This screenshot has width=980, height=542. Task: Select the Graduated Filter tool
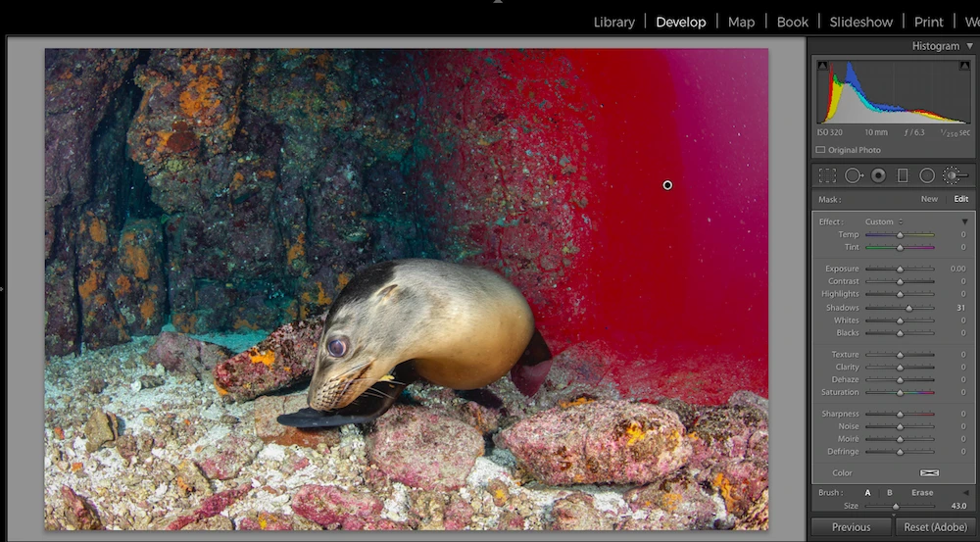(x=903, y=175)
